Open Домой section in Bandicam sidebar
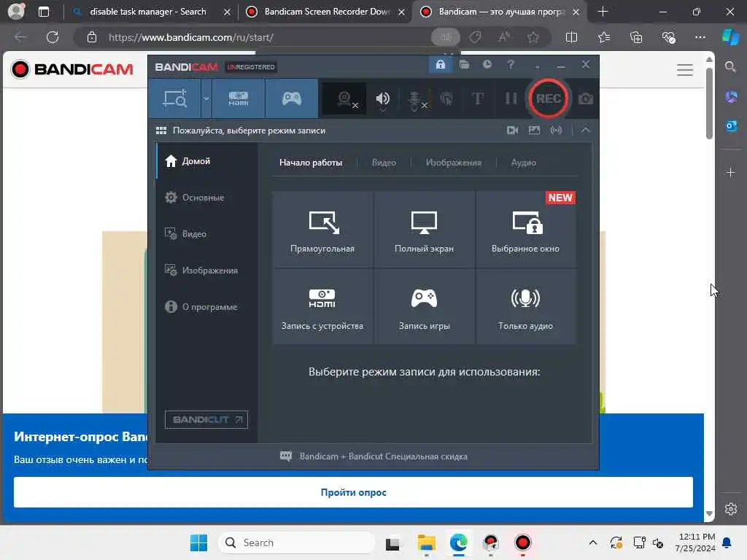This screenshot has width=747, height=560. pos(206,161)
